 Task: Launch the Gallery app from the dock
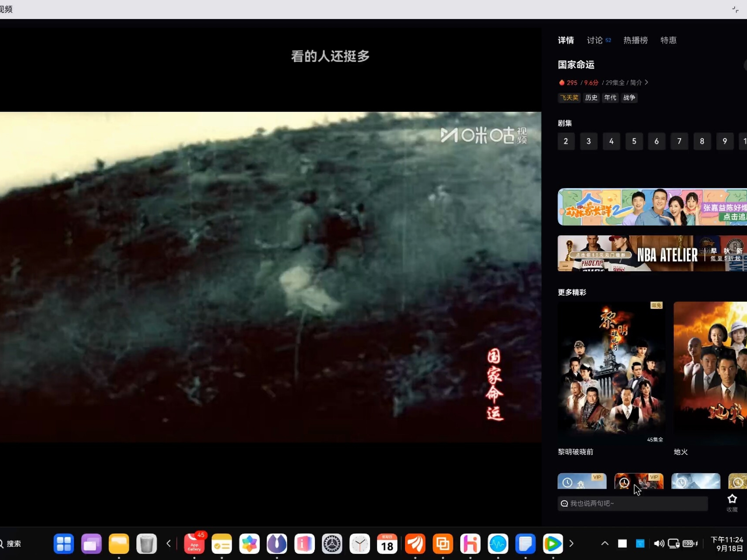(249, 543)
